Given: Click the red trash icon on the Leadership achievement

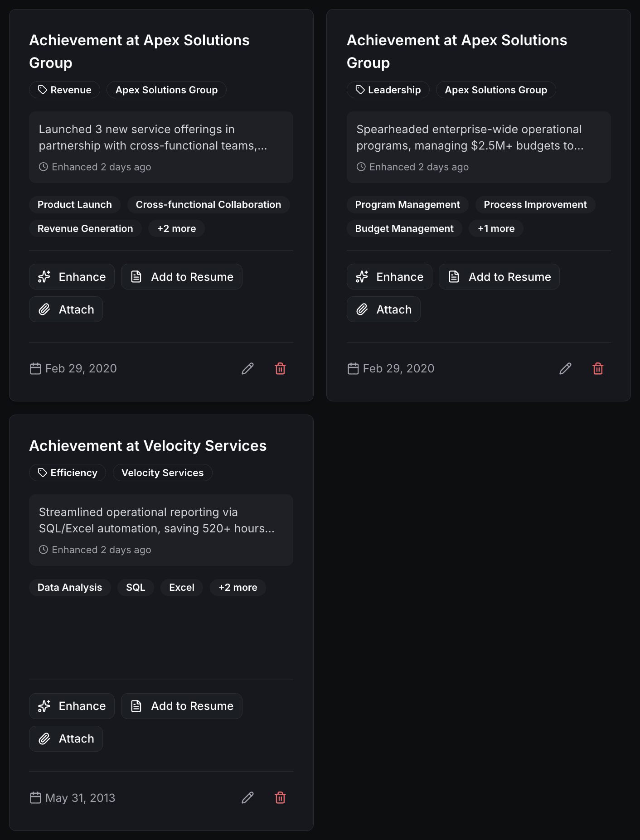Looking at the screenshot, I should point(597,368).
